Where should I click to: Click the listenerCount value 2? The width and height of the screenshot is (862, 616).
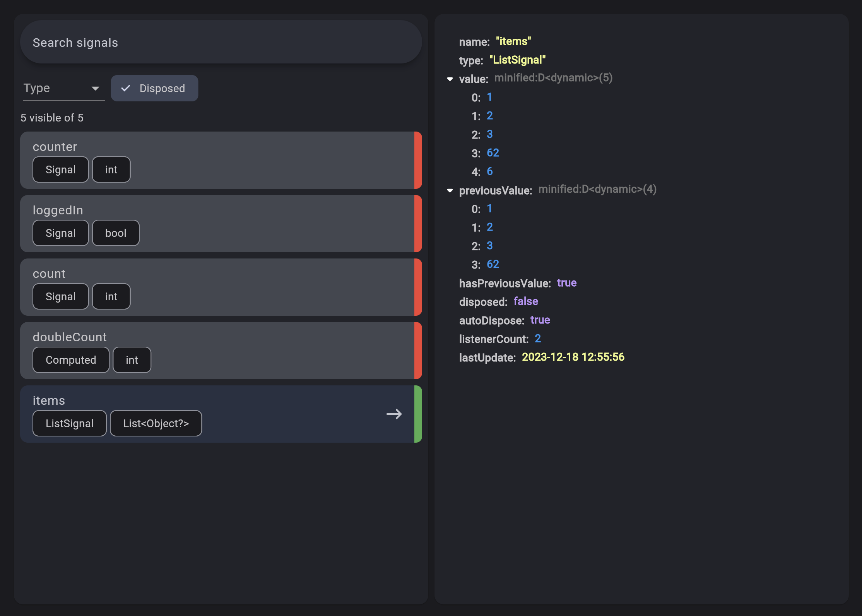point(537,339)
